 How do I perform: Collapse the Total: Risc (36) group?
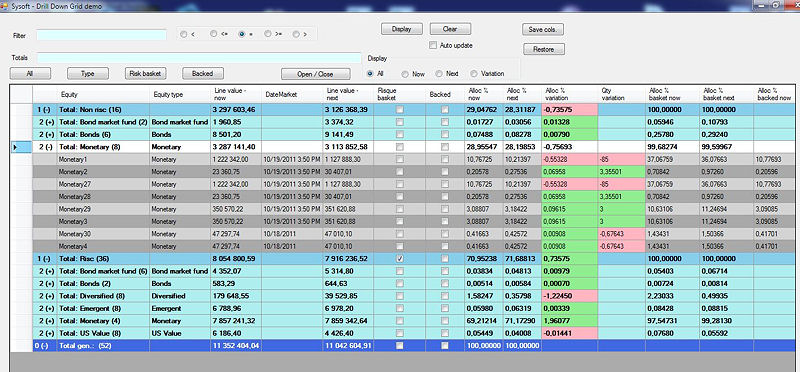pyautogui.click(x=45, y=259)
